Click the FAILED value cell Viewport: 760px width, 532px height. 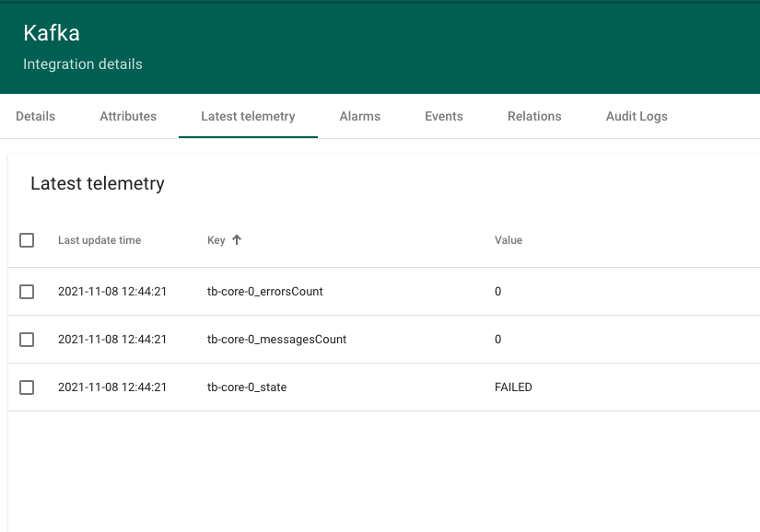(x=513, y=387)
